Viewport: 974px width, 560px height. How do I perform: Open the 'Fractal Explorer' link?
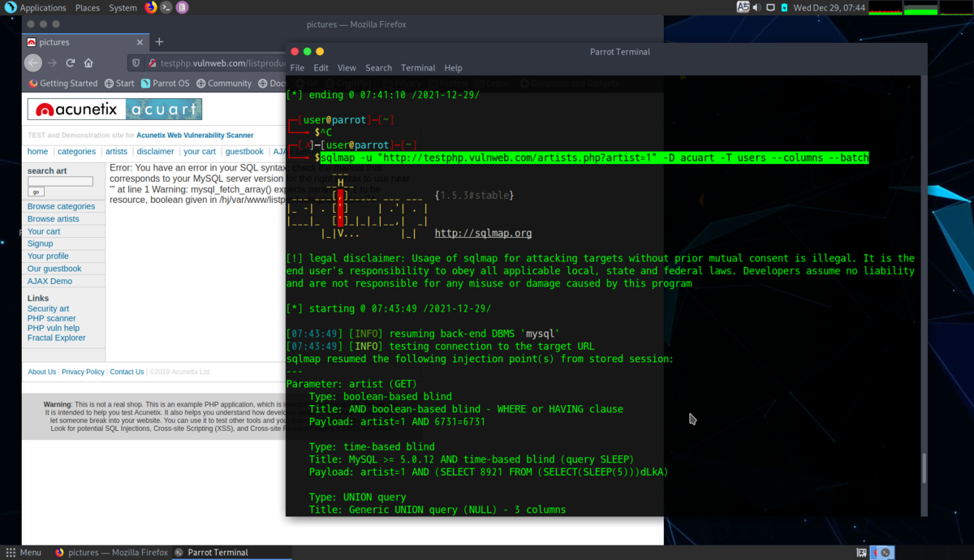[x=56, y=338]
